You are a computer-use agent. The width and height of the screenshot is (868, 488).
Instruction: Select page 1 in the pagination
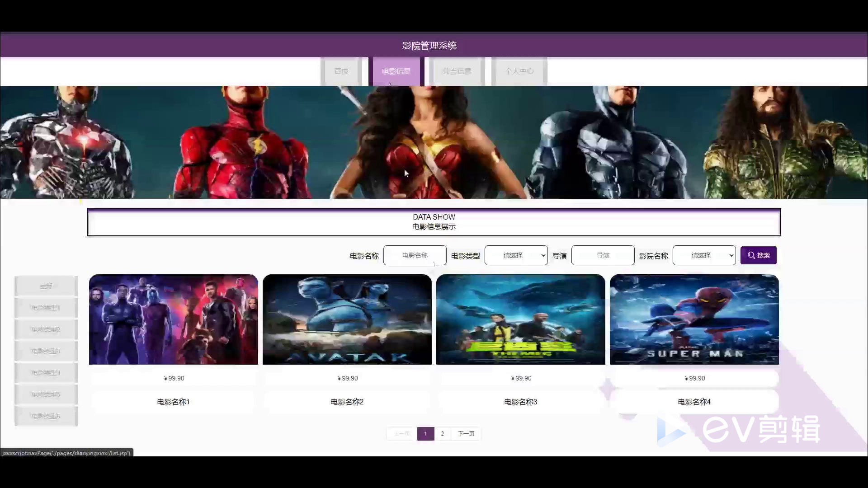[425, 434]
